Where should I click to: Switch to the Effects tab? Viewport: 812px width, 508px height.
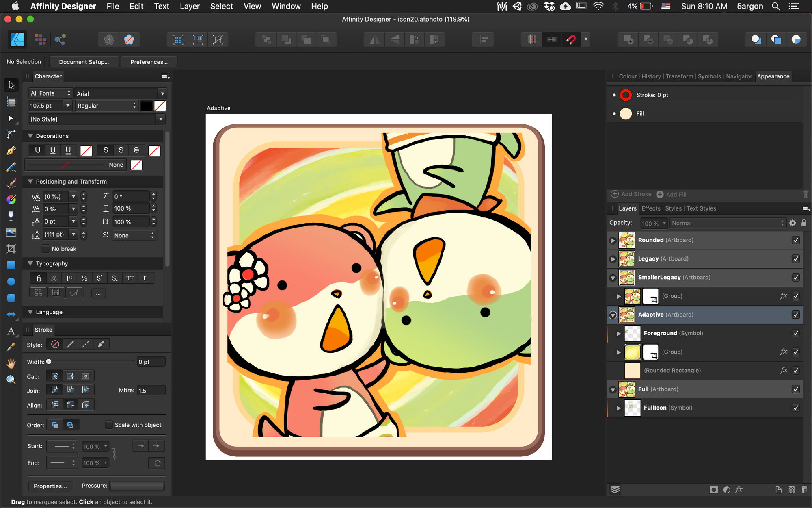pos(651,208)
